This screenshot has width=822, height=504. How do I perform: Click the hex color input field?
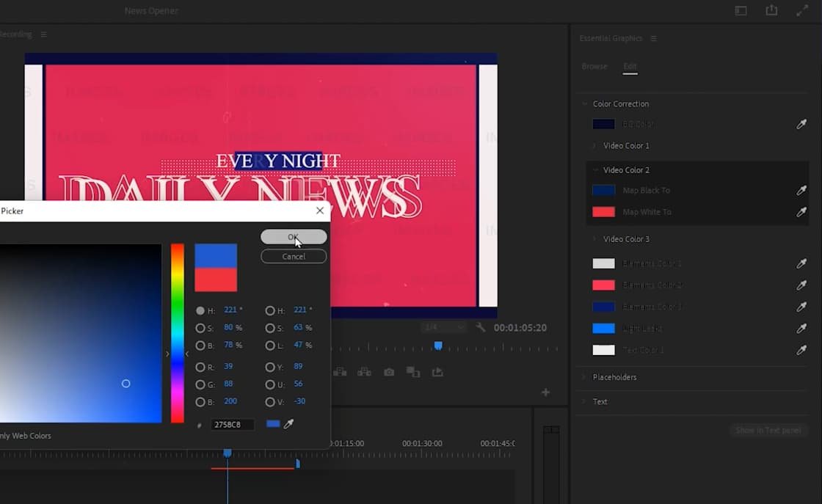(233, 425)
